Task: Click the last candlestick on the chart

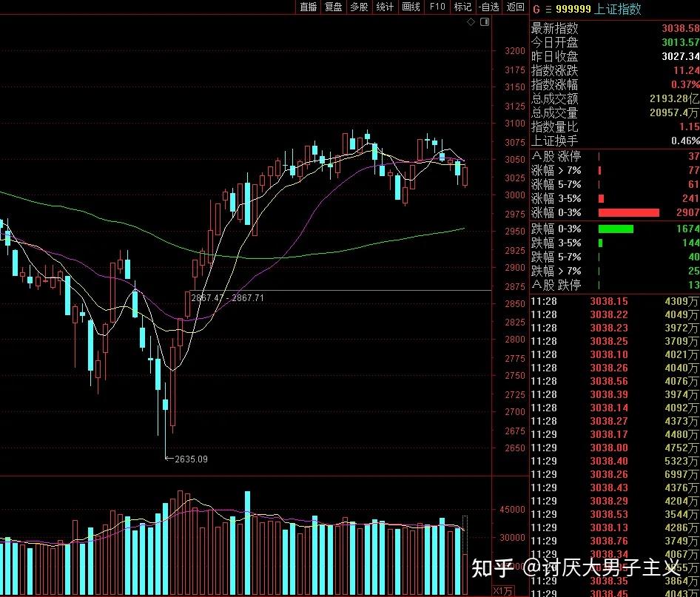Action: coord(465,176)
